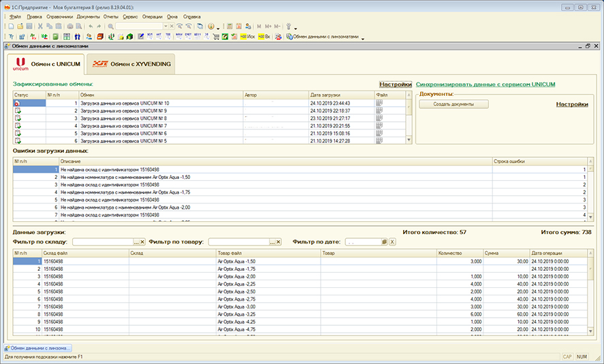Open warehouse filter selection (…) button

(136, 242)
